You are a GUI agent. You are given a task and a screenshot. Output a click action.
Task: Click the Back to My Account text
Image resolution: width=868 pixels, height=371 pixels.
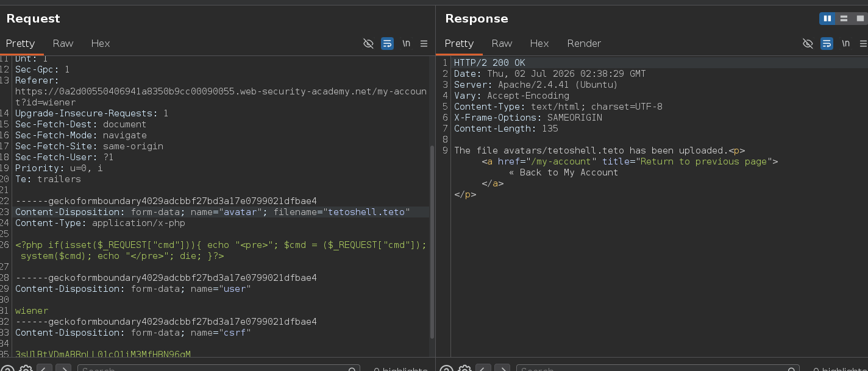click(x=563, y=172)
